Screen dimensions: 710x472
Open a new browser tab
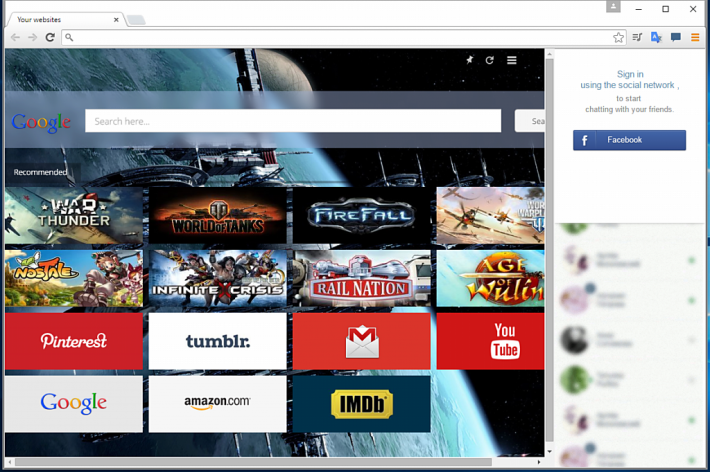136,19
